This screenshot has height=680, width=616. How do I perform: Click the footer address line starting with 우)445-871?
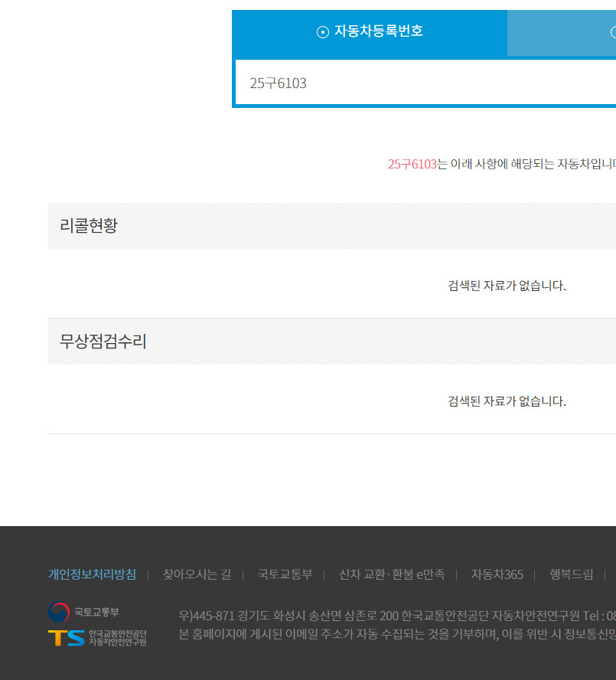click(x=397, y=616)
